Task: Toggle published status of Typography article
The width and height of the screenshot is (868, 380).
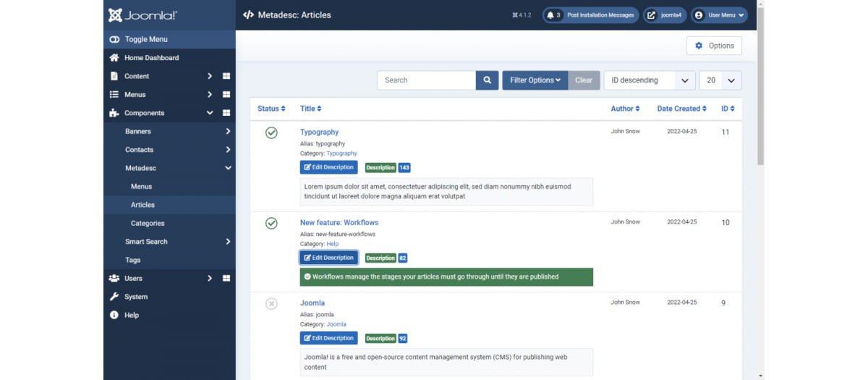Action: [x=271, y=132]
